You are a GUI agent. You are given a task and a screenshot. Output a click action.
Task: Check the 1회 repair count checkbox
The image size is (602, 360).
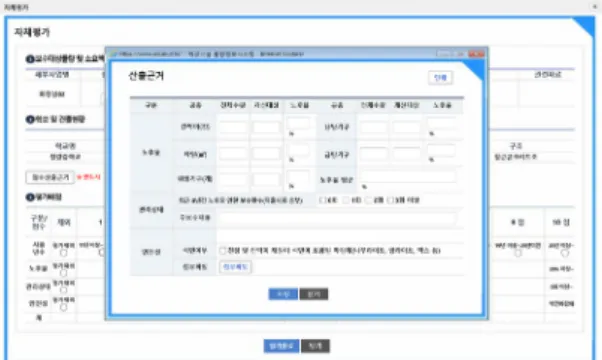(x=345, y=200)
